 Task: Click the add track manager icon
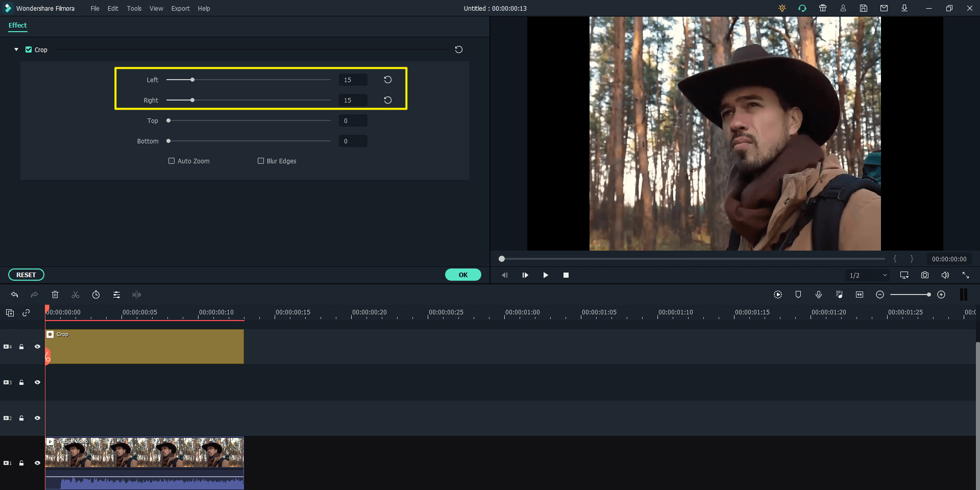pyautogui.click(x=10, y=313)
